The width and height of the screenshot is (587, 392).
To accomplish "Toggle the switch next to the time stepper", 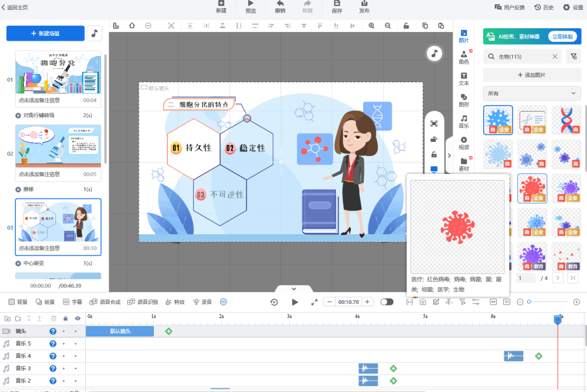I will tap(387, 302).
